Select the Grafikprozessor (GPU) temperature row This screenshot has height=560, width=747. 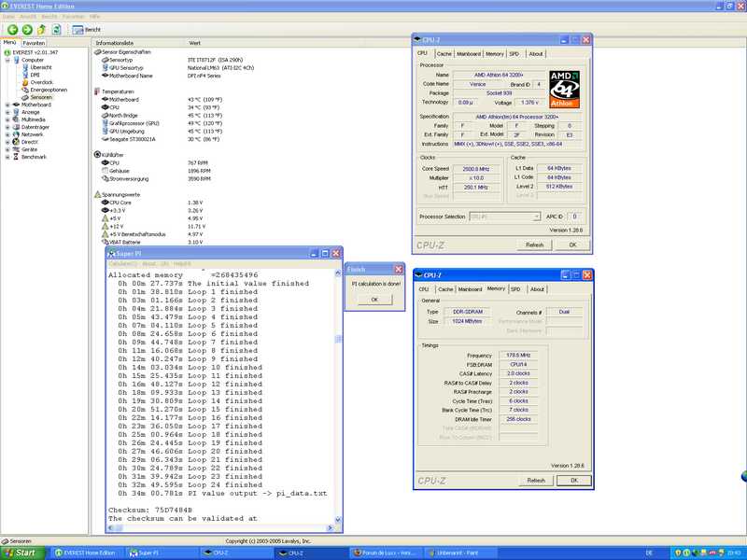tap(131, 123)
